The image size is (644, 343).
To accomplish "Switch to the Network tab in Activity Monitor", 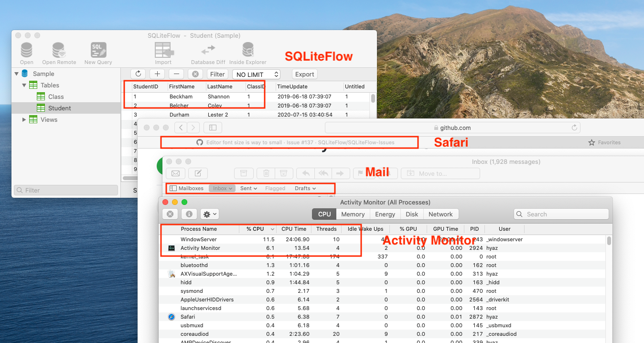I will (x=440, y=214).
